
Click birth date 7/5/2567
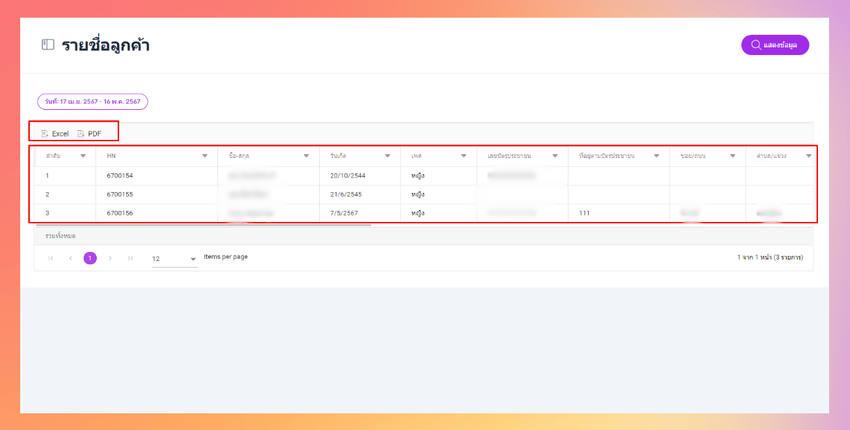[344, 213]
